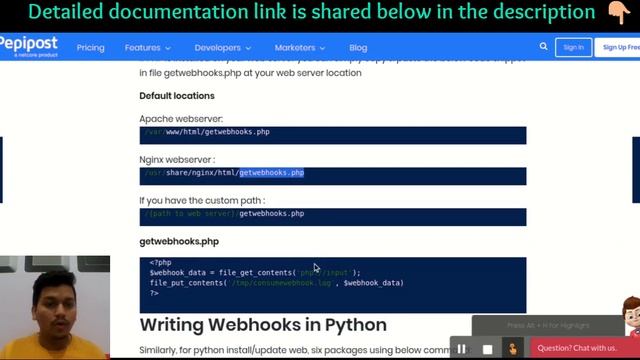The image size is (640, 360).
Task: Click the Sign In button
Action: (x=573, y=47)
